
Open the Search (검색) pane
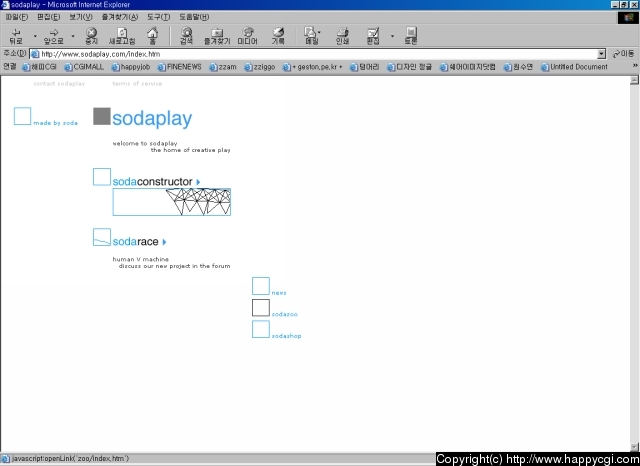point(187,36)
